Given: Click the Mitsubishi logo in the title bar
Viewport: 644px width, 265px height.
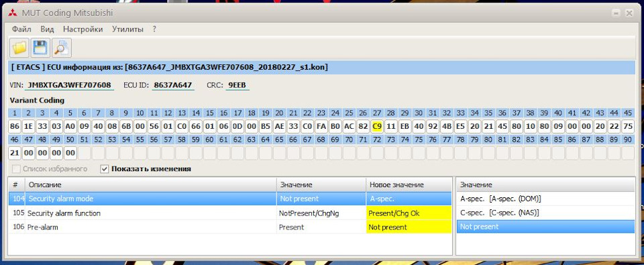Looking at the screenshot, I should tap(12, 13).
